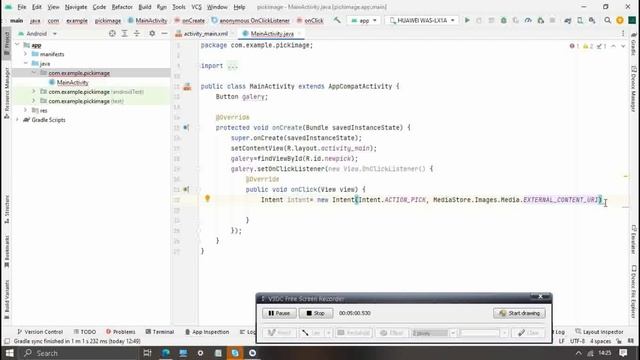Expand Gradle Scripts node
Image resolution: width=640 pixels, height=360 pixels.
[18, 120]
